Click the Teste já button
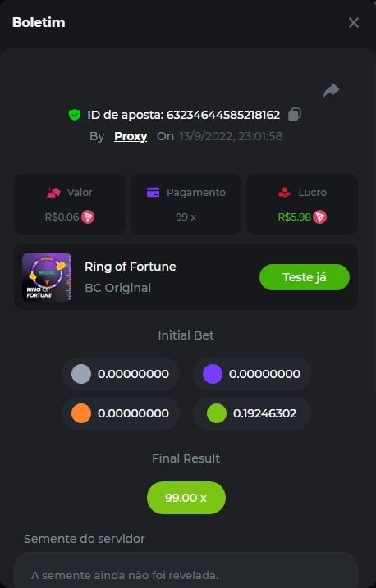376x588 pixels. tap(305, 277)
